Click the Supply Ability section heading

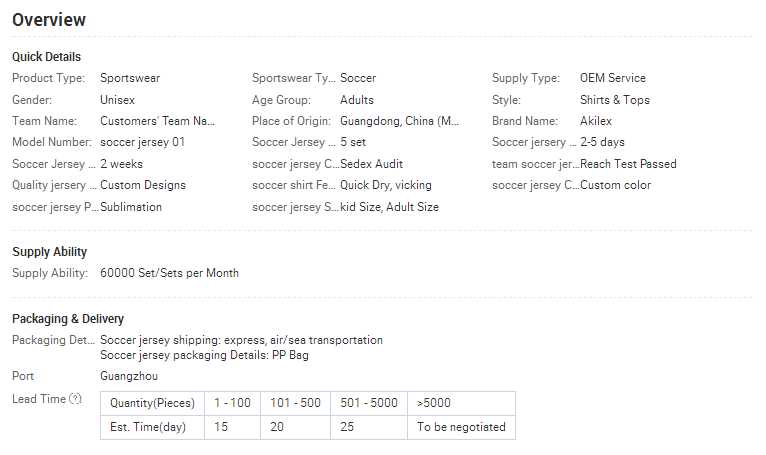[50, 252]
